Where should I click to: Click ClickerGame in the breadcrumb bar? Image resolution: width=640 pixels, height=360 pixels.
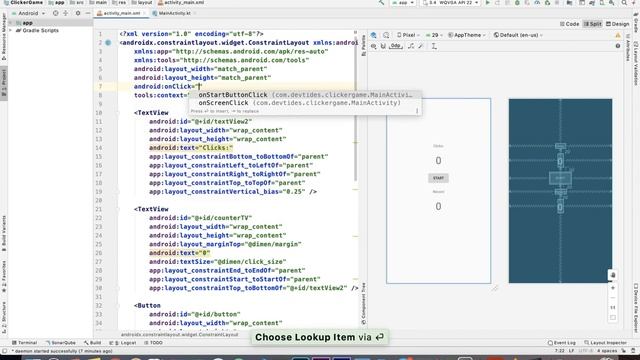[24, 2]
